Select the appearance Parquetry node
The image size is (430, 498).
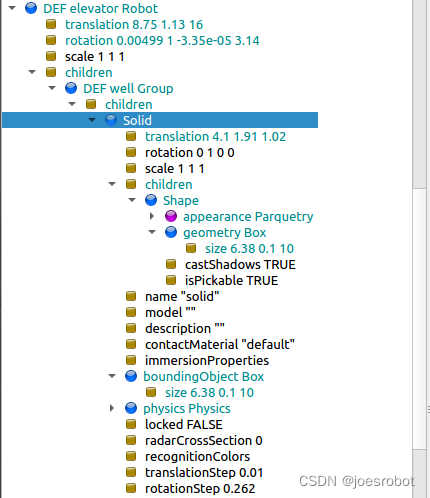[248, 216]
